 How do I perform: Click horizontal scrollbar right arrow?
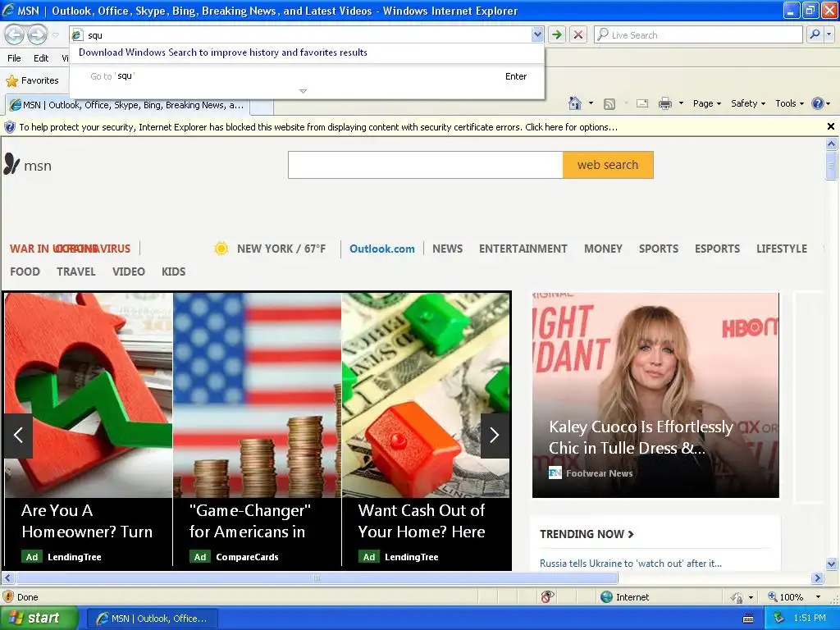(817, 578)
